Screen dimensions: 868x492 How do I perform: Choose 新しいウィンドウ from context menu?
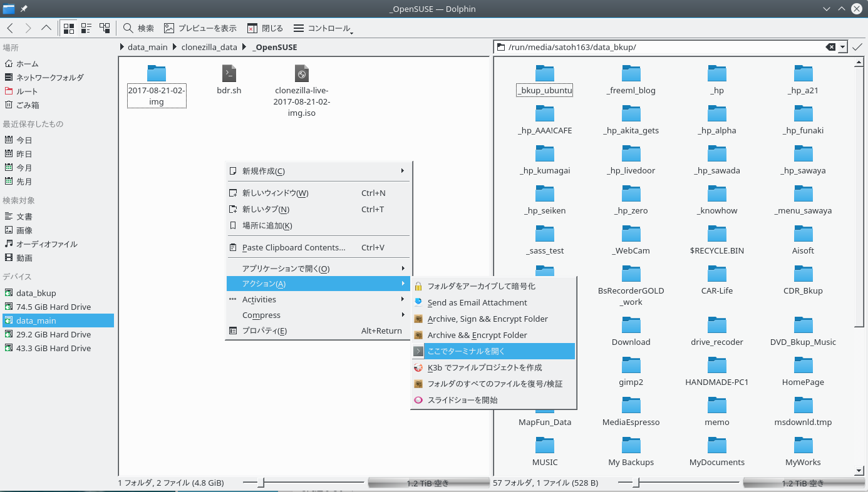(x=318, y=193)
